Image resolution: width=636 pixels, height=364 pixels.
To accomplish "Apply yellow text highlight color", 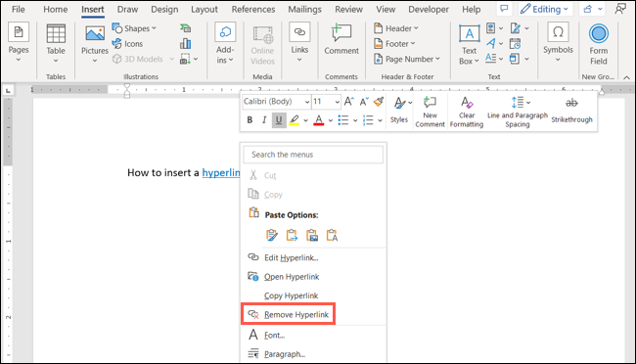I will click(x=295, y=120).
